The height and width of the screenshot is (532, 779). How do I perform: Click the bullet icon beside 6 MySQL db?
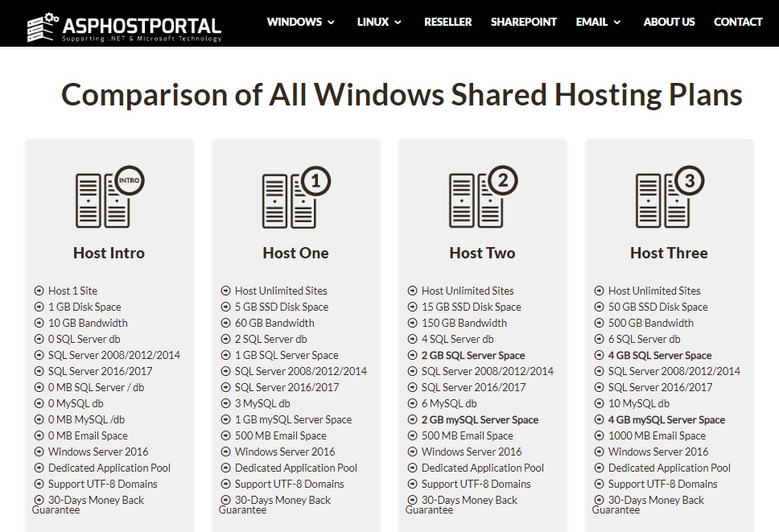pos(412,403)
